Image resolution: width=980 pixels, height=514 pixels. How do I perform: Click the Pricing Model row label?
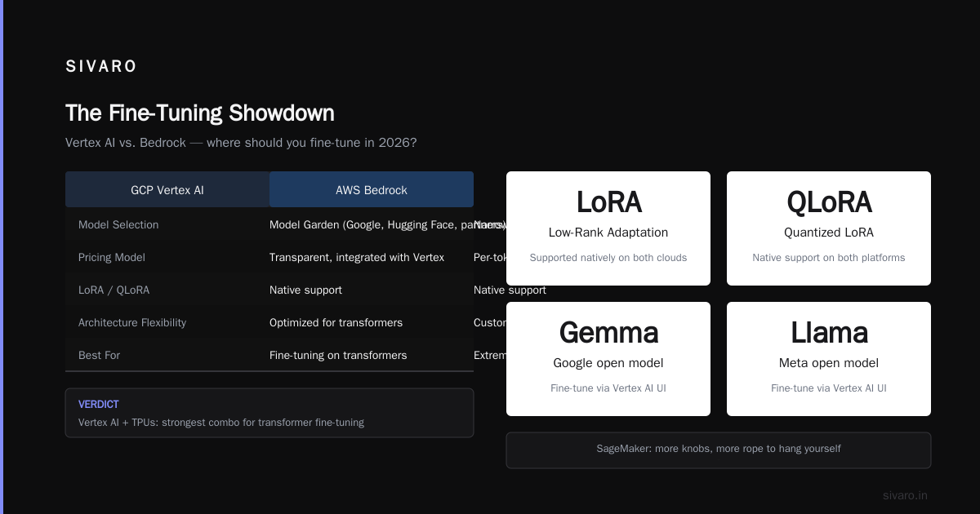pyautogui.click(x=112, y=257)
